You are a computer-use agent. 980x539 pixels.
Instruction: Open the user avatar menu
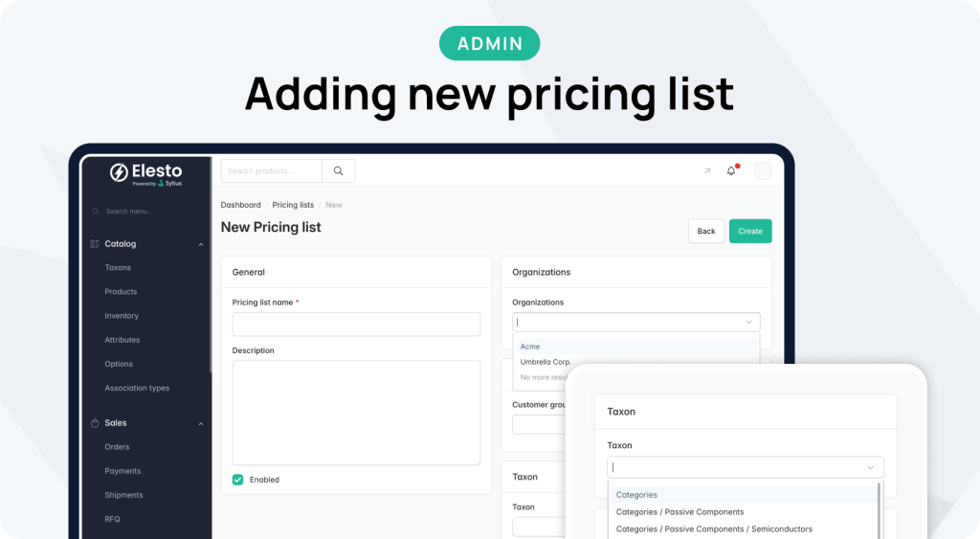(763, 171)
